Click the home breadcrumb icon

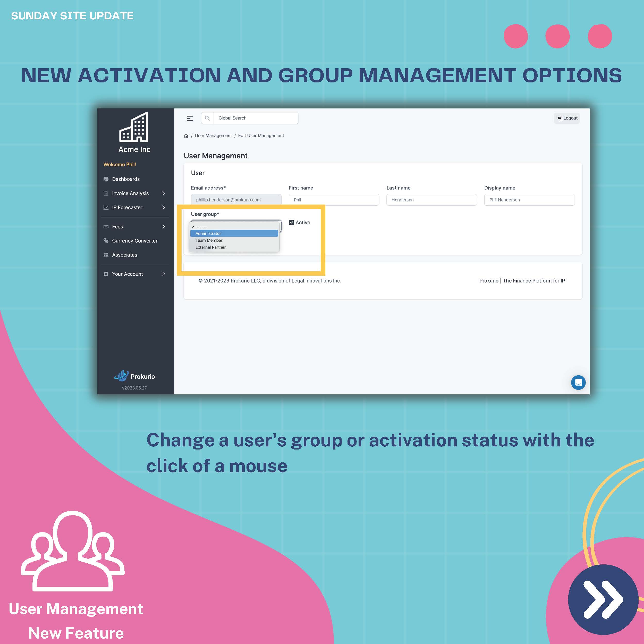click(186, 136)
